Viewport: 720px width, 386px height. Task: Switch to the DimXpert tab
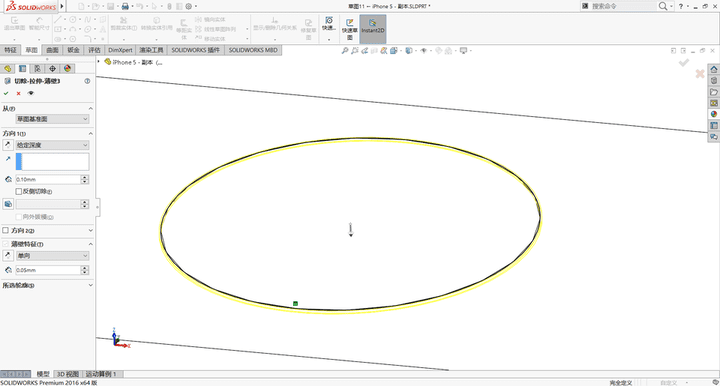[120, 50]
